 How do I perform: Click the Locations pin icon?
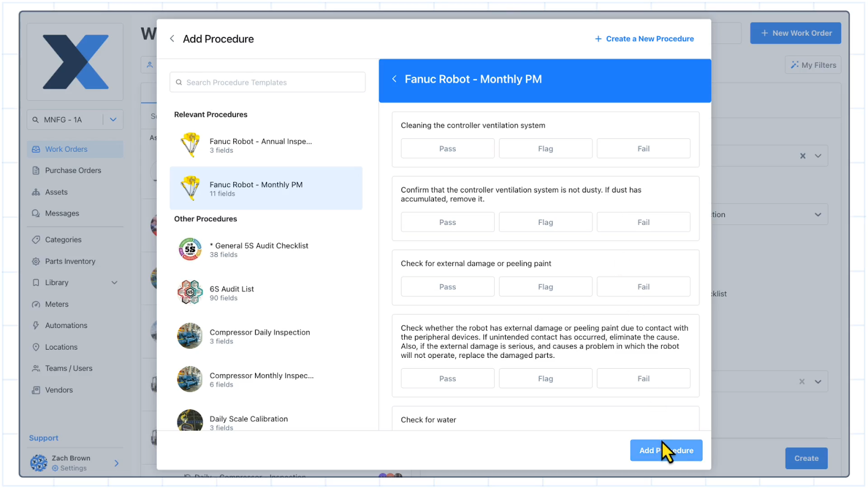click(36, 347)
